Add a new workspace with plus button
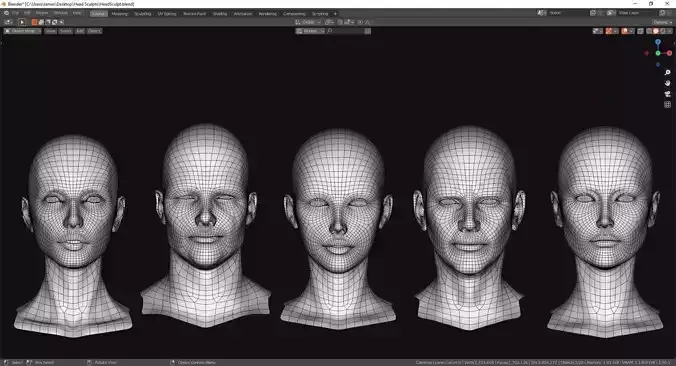The width and height of the screenshot is (676, 366). coord(336,14)
